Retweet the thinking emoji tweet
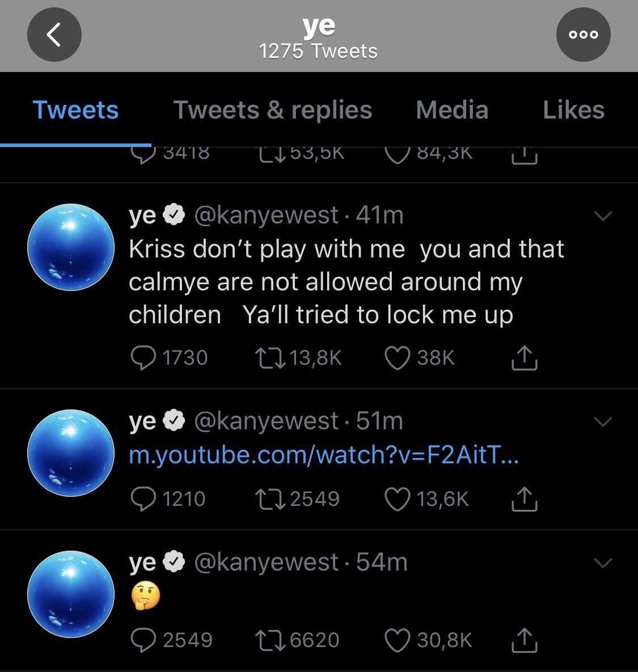 tap(271, 640)
